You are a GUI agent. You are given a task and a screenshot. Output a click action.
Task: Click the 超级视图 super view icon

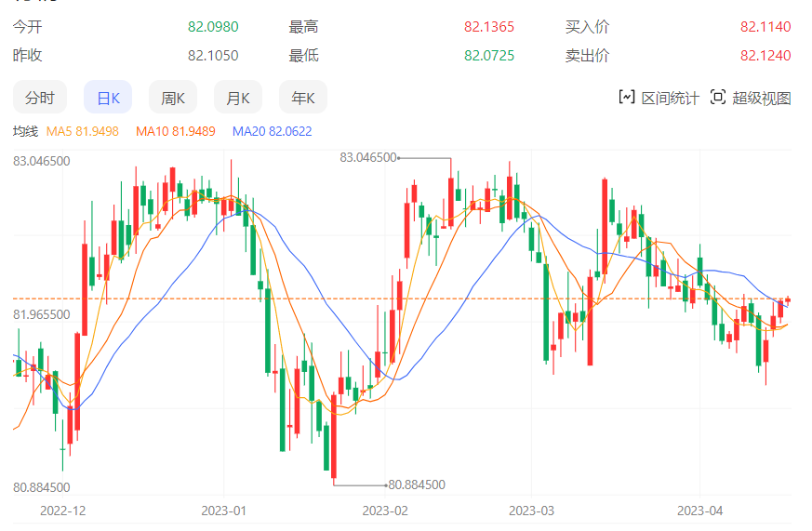click(x=717, y=97)
